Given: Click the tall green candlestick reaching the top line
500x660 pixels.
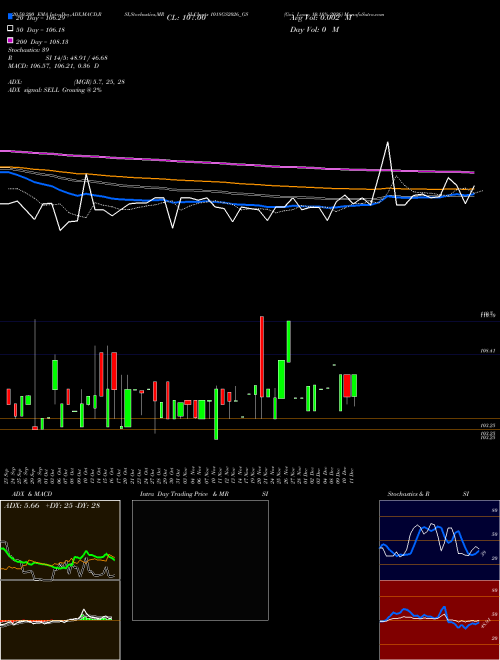Looking at the screenshot, I should pos(289,341).
